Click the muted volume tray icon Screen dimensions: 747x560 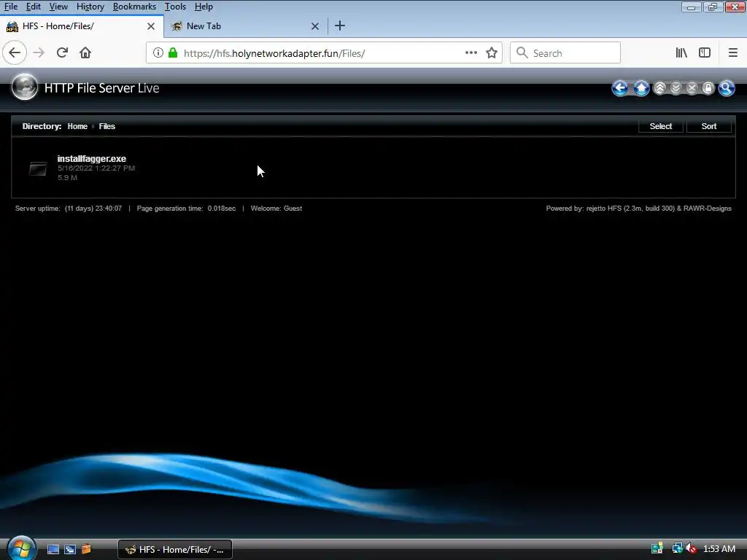click(x=691, y=548)
